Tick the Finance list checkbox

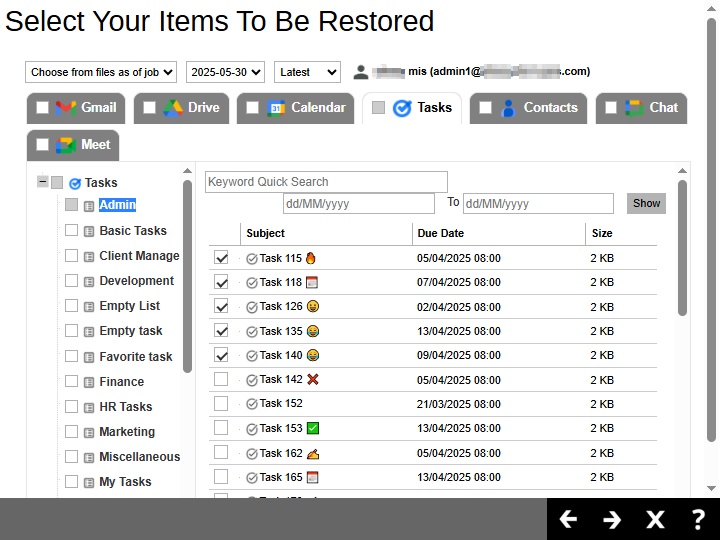coord(71,381)
